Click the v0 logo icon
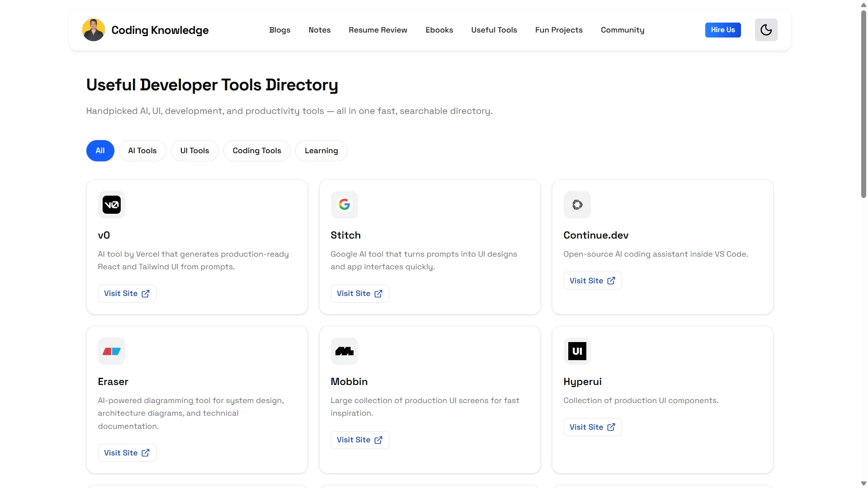Image resolution: width=868 pixels, height=488 pixels. 112,205
